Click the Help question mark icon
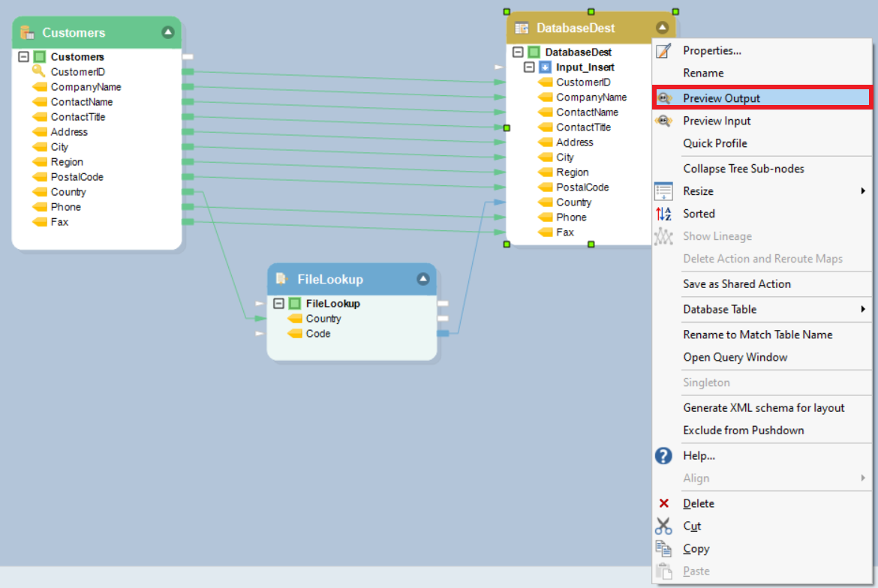This screenshot has width=878, height=588. [x=663, y=456]
